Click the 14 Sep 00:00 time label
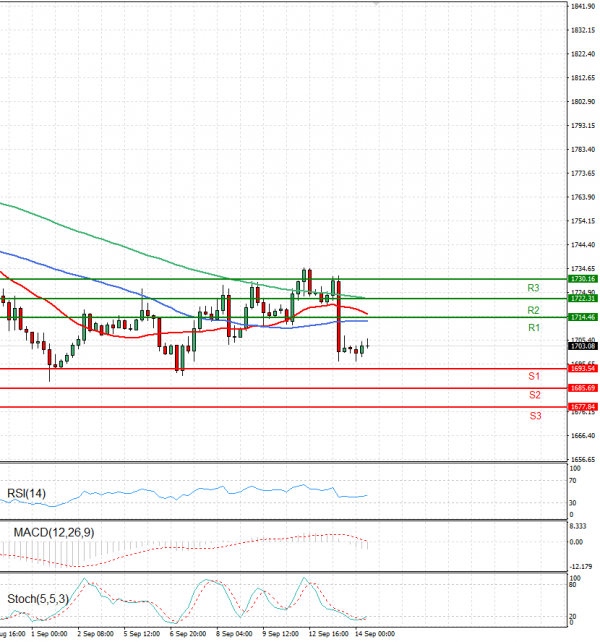 (375, 634)
